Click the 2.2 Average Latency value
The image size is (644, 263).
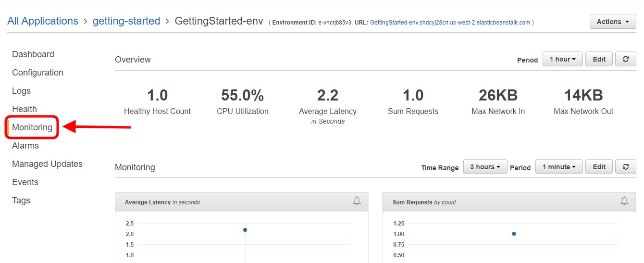[328, 95]
